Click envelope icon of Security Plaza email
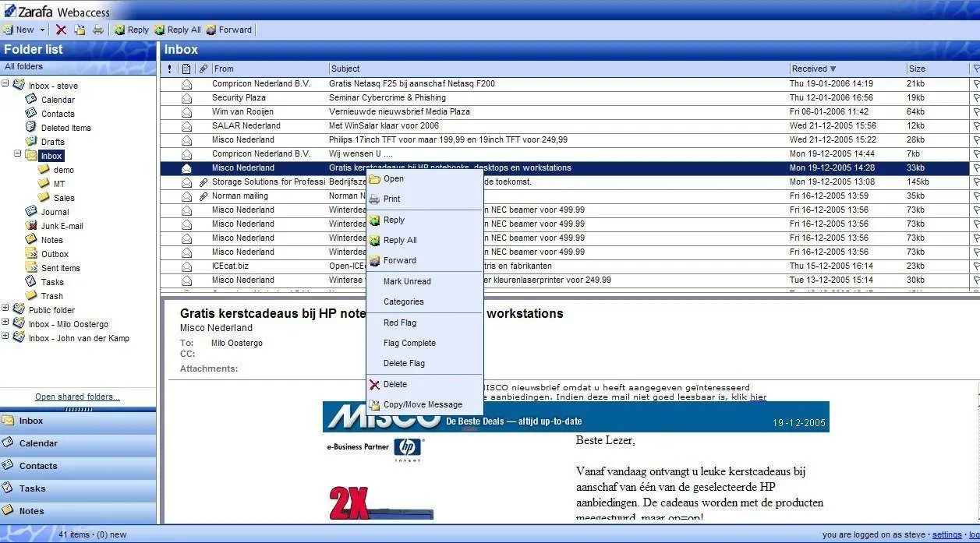The image size is (980, 543). 186,98
